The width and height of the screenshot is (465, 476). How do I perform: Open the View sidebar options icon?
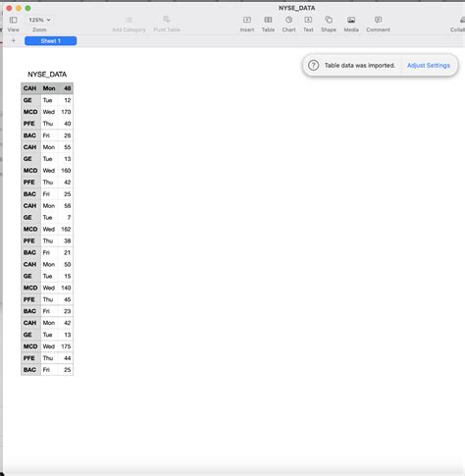pos(13,20)
